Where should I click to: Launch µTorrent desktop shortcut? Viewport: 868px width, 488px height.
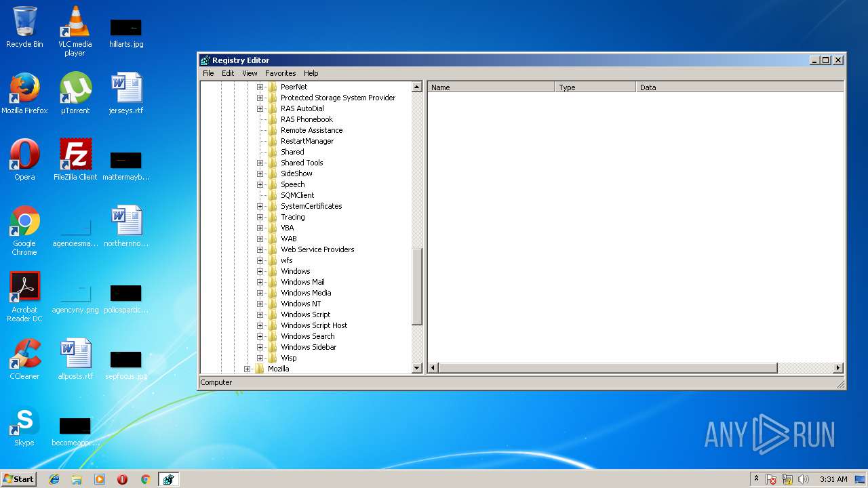click(75, 94)
